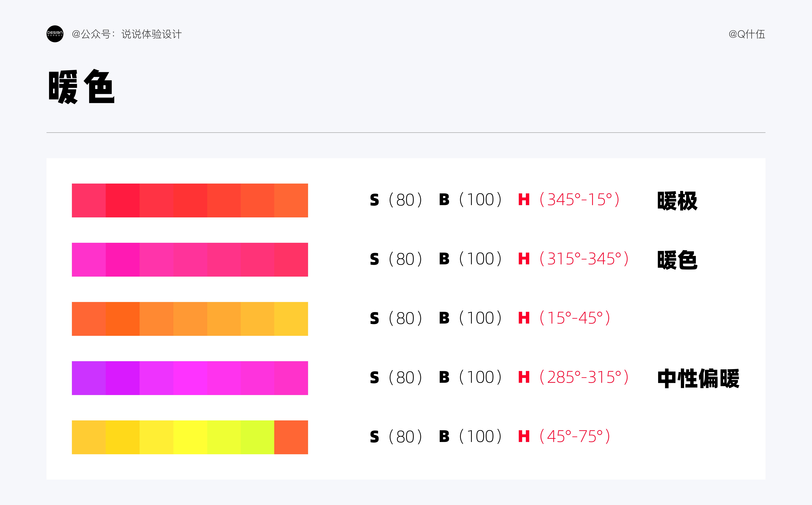Select first swatch in 345°-15° row
The height and width of the screenshot is (505, 812).
coord(89,200)
